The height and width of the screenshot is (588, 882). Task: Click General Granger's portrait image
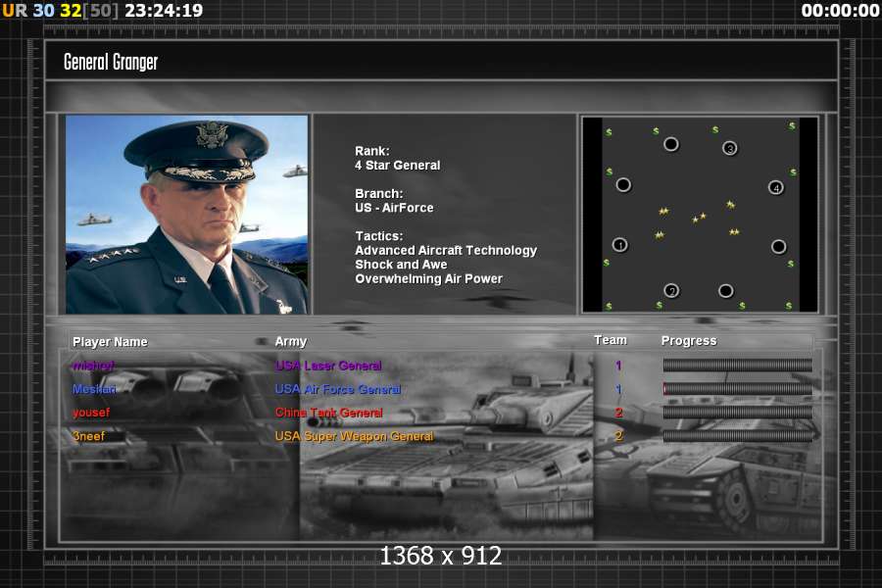[x=187, y=215]
